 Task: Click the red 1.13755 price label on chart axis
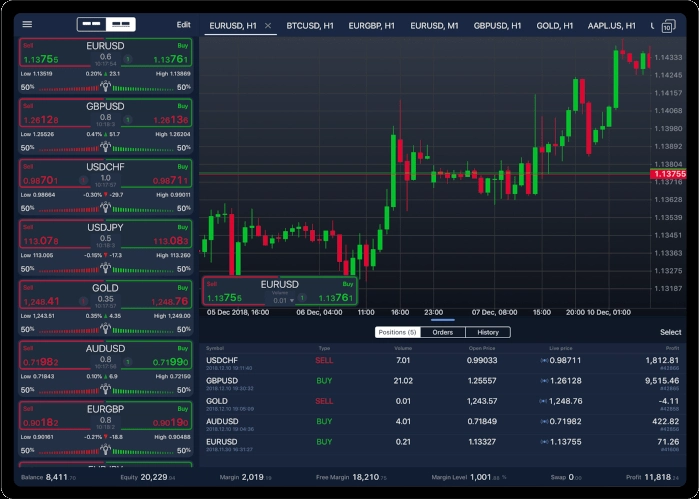pyautogui.click(x=668, y=174)
